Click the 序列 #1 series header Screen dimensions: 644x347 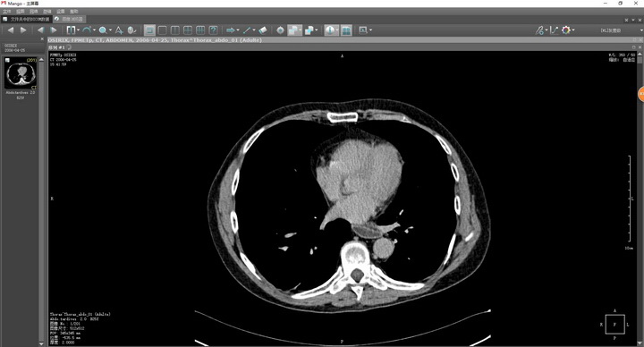(56, 47)
